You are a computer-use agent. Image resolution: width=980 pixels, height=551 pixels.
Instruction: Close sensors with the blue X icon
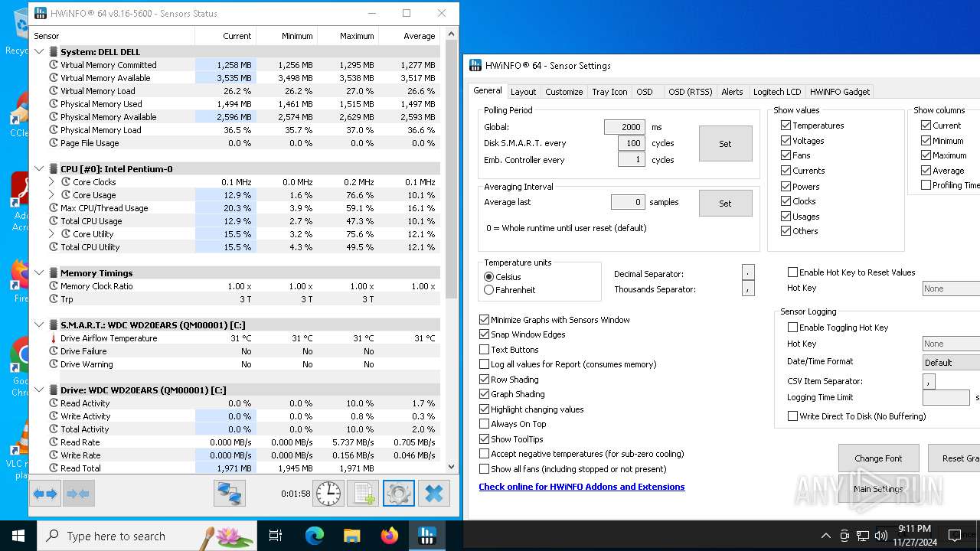click(433, 494)
